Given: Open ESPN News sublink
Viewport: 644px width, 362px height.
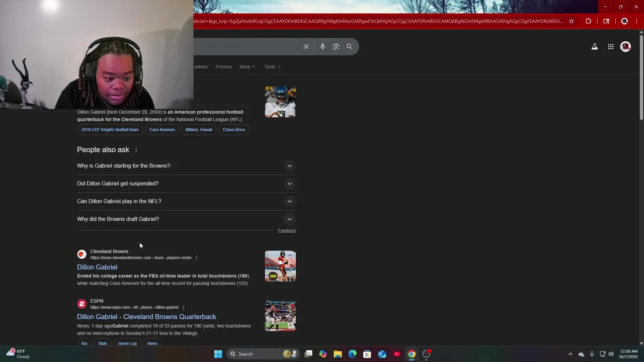Looking at the screenshot, I should coord(152,343).
